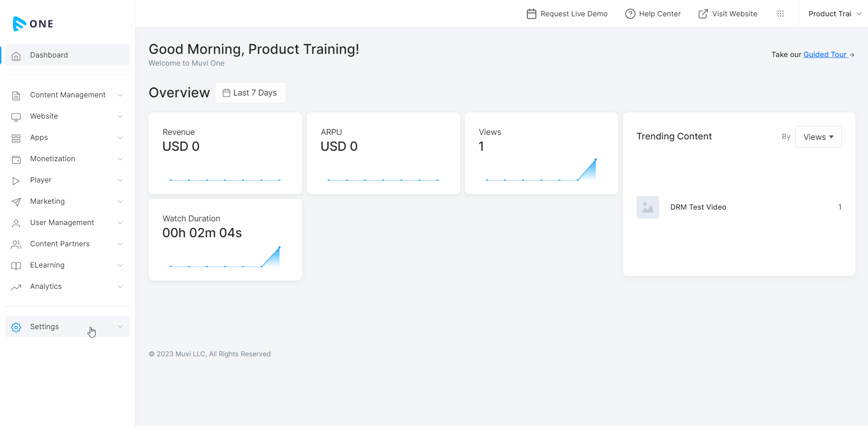Click the Watch Duration 00h 02m 04s value
The width and height of the screenshot is (868, 426).
(202, 233)
